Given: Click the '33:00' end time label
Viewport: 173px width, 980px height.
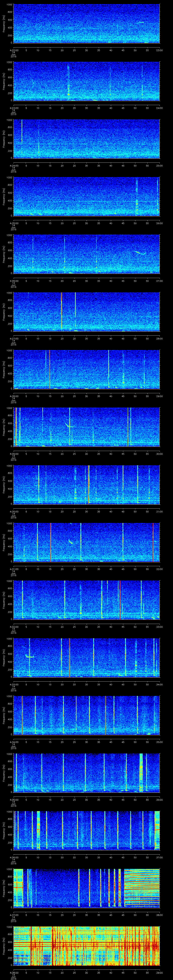Looking at the screenshot, I should 159,627.
